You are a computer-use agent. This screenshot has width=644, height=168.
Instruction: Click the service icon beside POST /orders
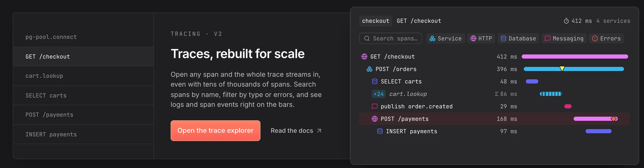pyautogui.click(x=369, y=69)
